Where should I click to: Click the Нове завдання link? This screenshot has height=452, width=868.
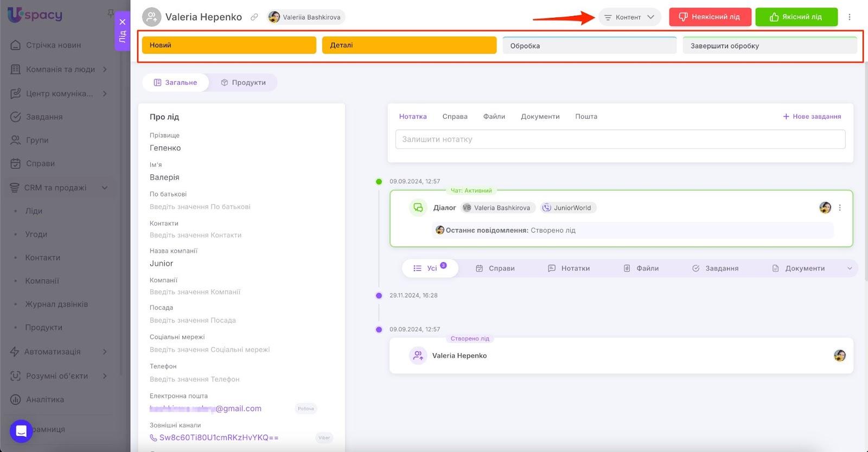click(812, 117)
